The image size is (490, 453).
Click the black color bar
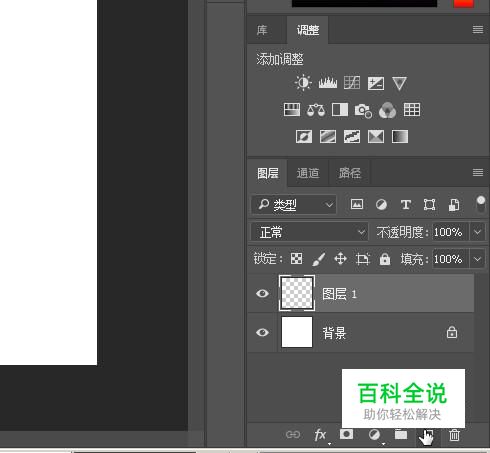[364, 3]
